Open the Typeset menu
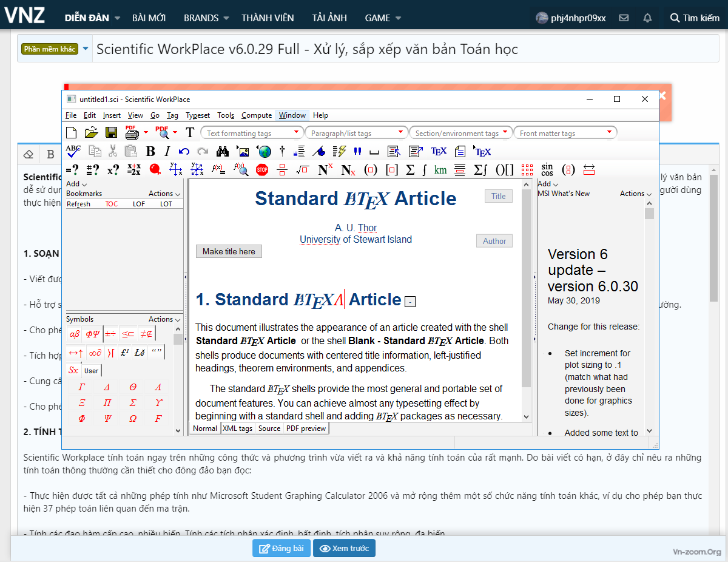This screenshot has width=728, height=562. [x=198, y=115]
